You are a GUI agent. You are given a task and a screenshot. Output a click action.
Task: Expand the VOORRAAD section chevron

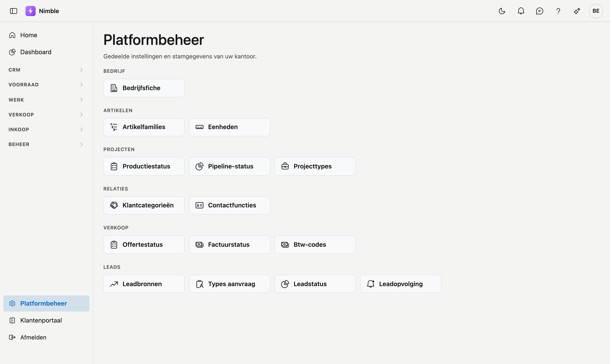coord(81,85)
